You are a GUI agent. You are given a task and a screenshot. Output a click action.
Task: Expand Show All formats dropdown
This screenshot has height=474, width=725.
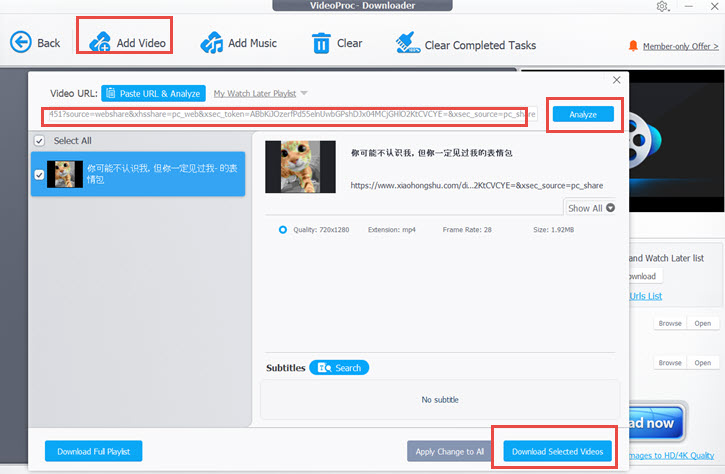591,208
